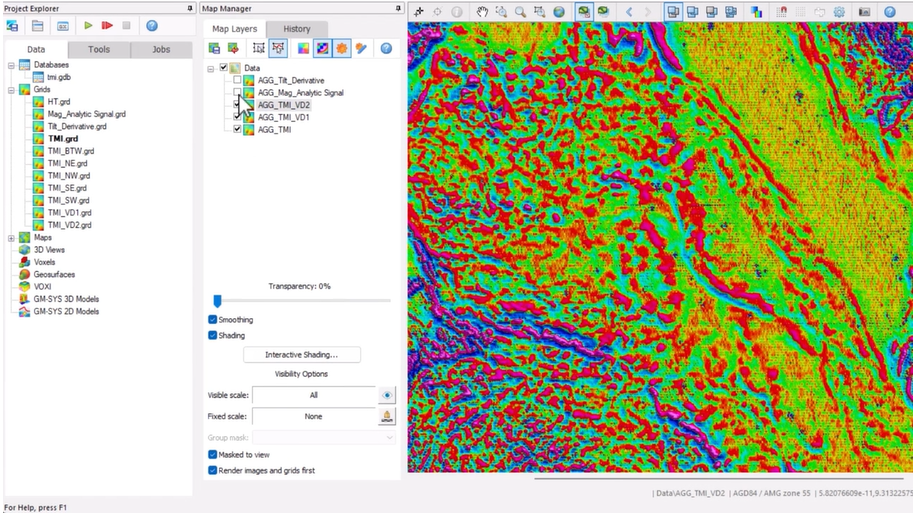Click the paint attributes icon in Map Manager
915x517 pixels.
pyautogui.click(x=361, y=48)
